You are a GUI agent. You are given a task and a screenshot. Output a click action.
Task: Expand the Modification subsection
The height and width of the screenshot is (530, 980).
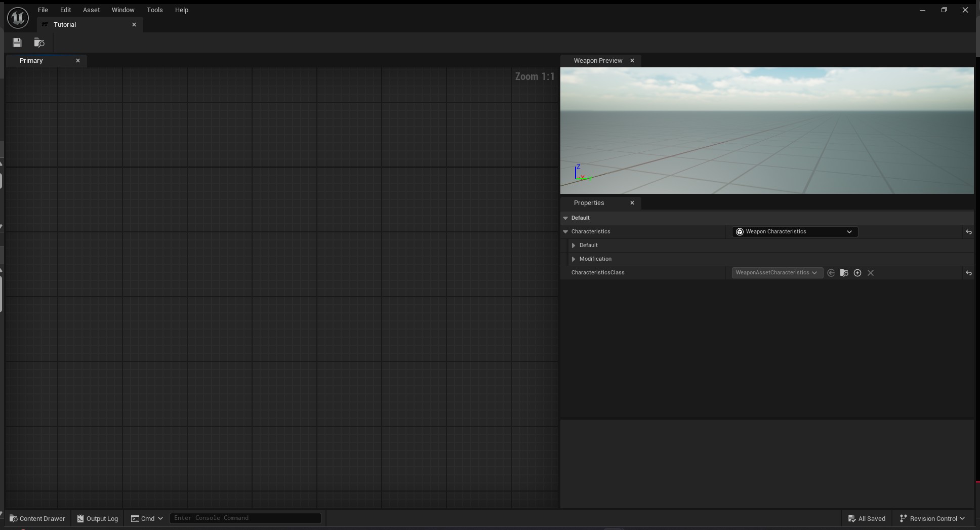[x=574, y=259]
